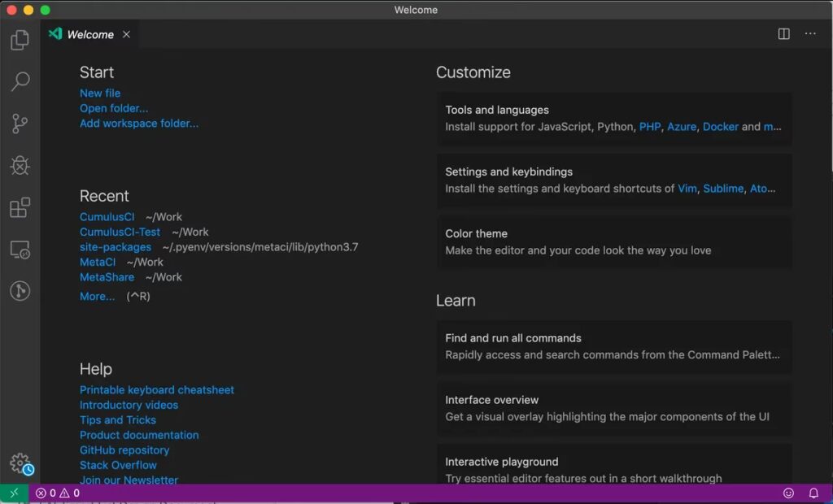This screenshot has width=833, height=504.
Task: Open the more actions ellipsis menu
Action: (x=810, y=33)
